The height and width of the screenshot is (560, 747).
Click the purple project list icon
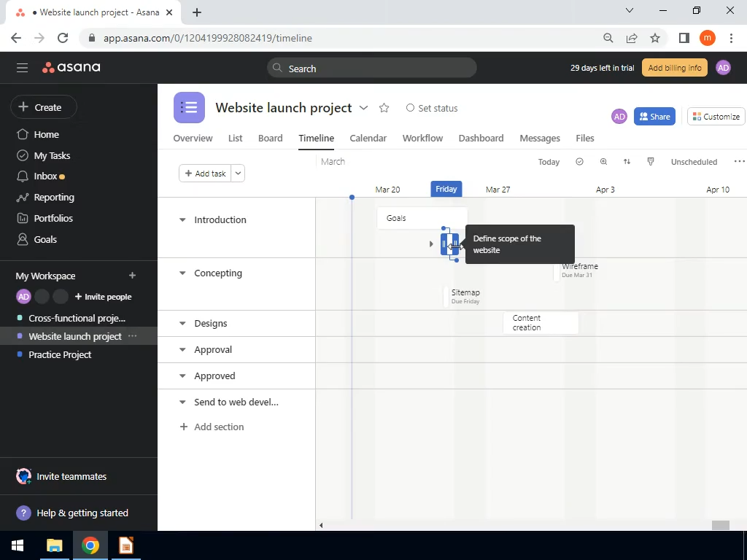(189, 108)
